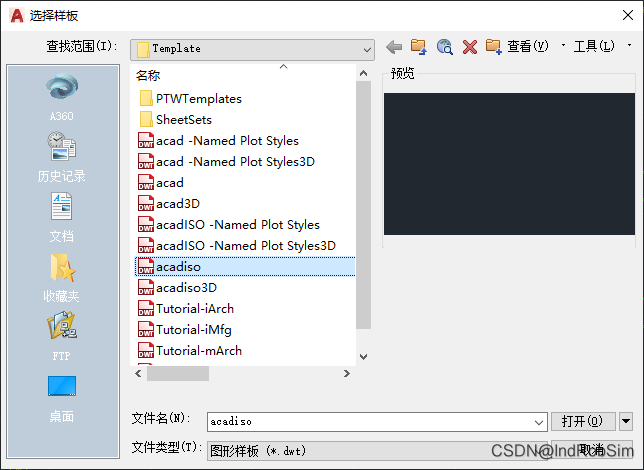Open the dropdown arrow beside 打开 button
644x470 pixels.
626,421
